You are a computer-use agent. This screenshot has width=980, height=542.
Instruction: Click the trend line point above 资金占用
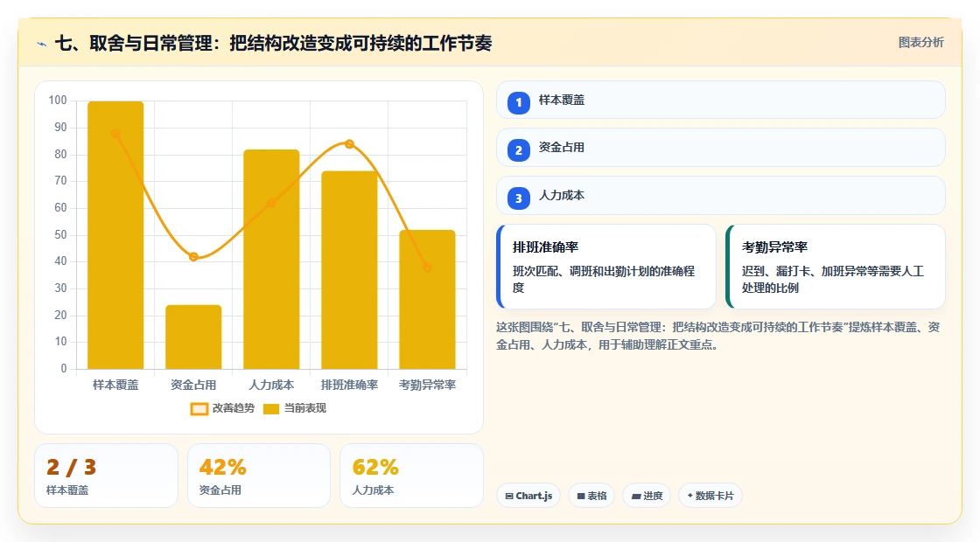193,257
